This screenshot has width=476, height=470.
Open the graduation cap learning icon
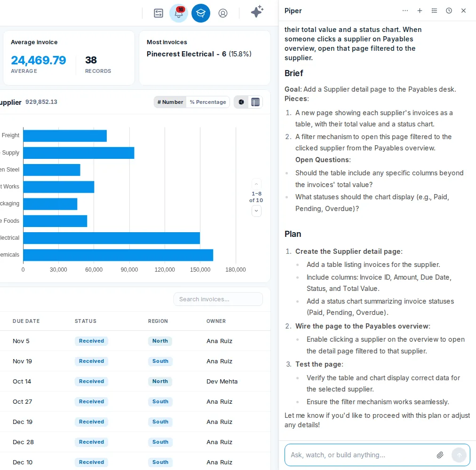pos(201,13)
